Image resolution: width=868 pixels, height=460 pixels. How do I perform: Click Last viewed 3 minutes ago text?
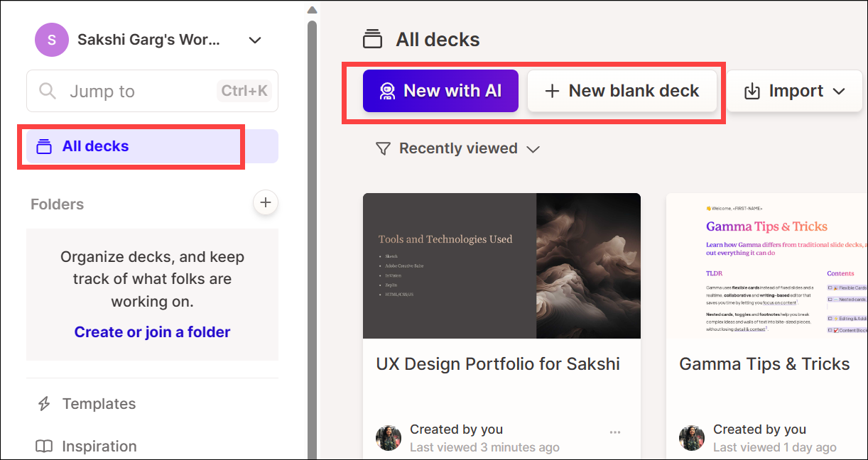point(484,447)
